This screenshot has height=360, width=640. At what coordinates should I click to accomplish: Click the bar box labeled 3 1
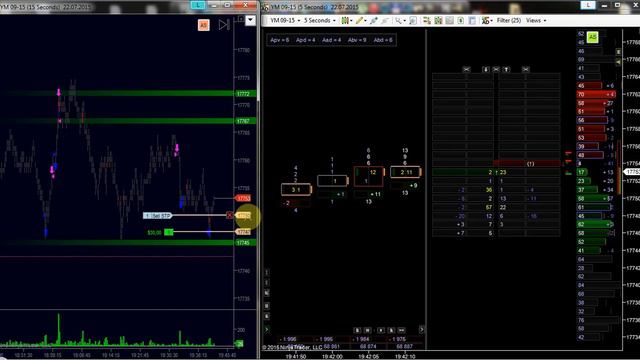coord(296,190)
